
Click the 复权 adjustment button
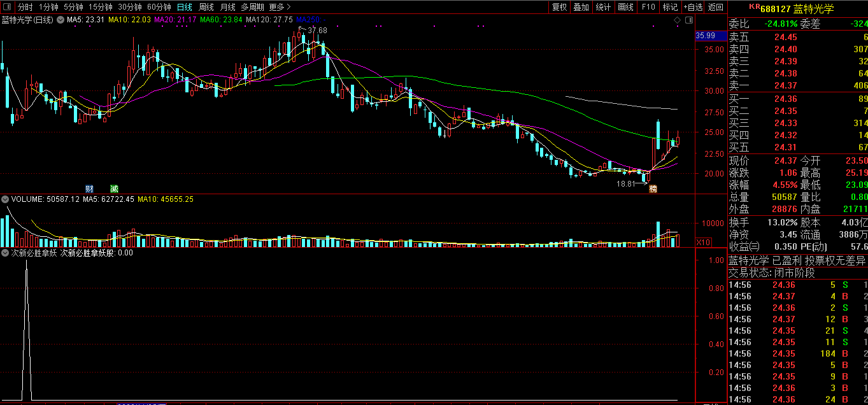[559, 7]
